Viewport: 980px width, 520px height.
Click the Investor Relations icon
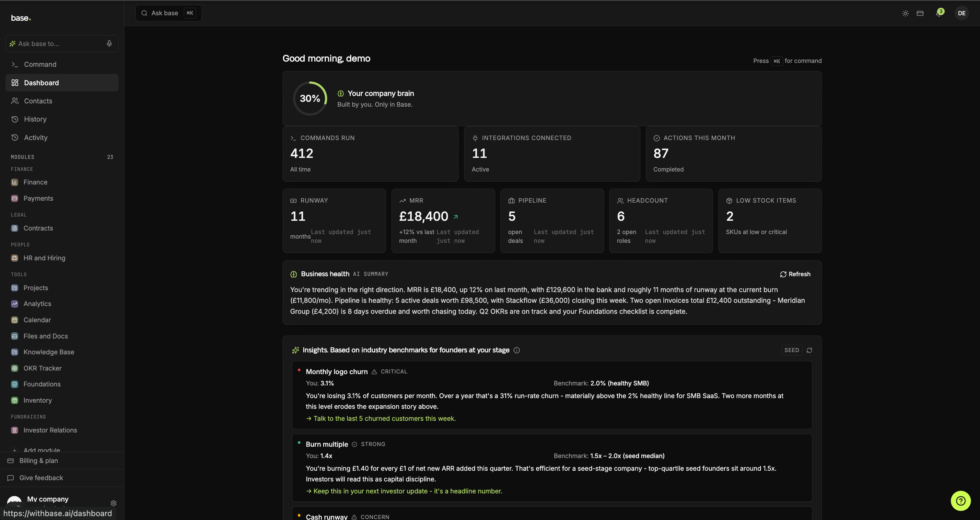tap(15, 430)
